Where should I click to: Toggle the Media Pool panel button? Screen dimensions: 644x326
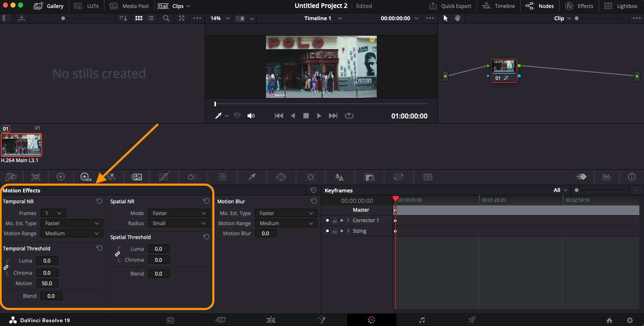pyautogui.click(x=129, y=6)
